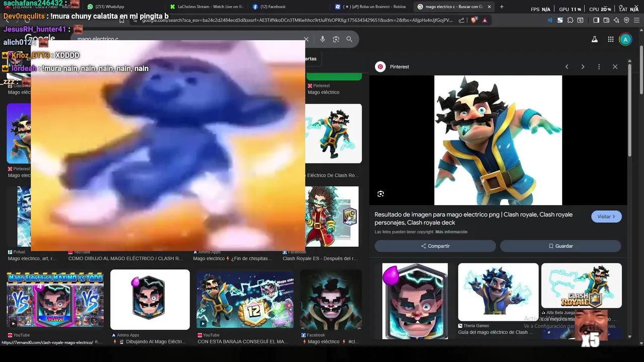The image size is (644, 362).
Task: Open related Electro Wizard card icon thumbnail
Action: [415, 301]
